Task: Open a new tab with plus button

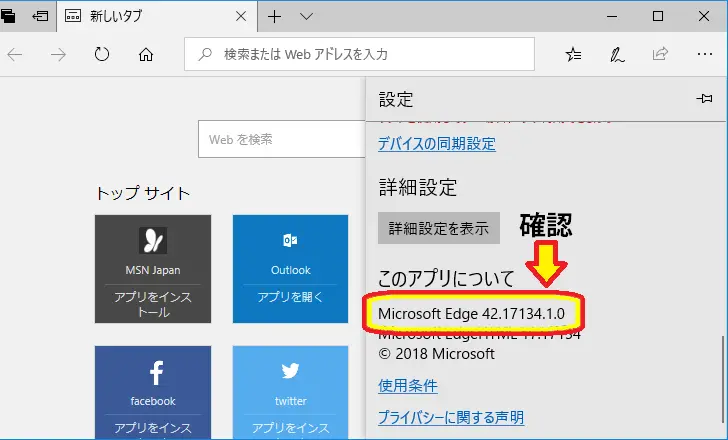Action: tap(274, 17)
